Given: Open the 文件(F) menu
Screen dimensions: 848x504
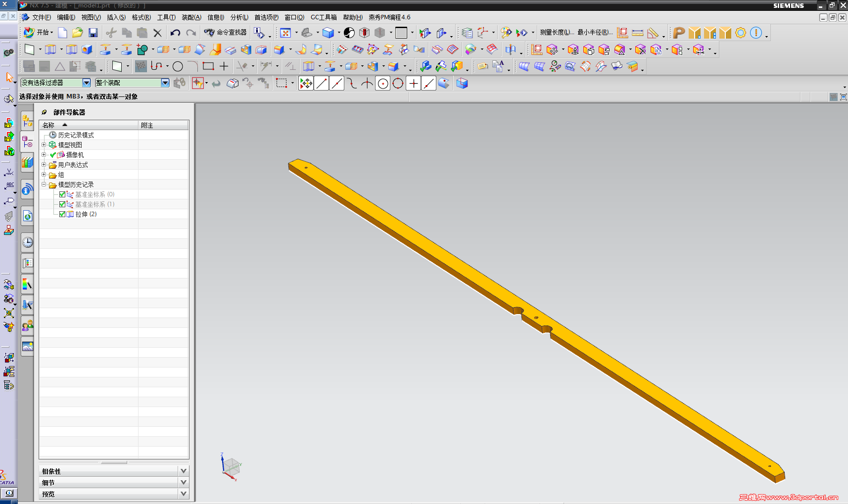Looking at the screenshot, I should tap(42, 17).
